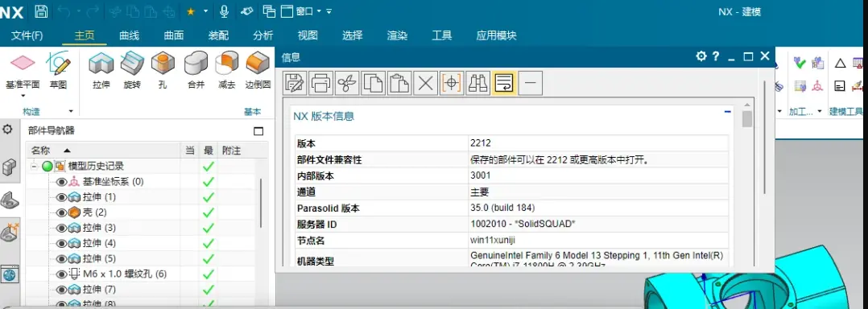868x309 pixels.
Task: Switch to the 装配 tab
Action: (218, 35)
